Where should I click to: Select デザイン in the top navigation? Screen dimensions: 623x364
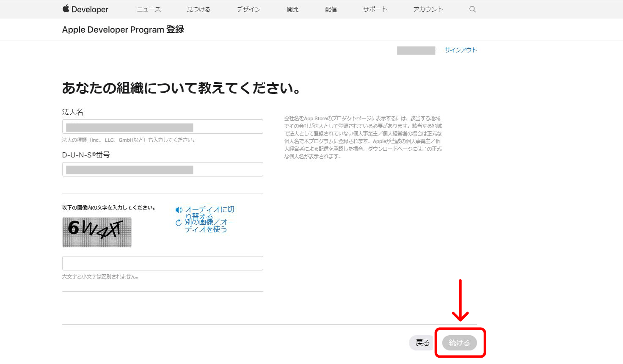click(248, 9)
